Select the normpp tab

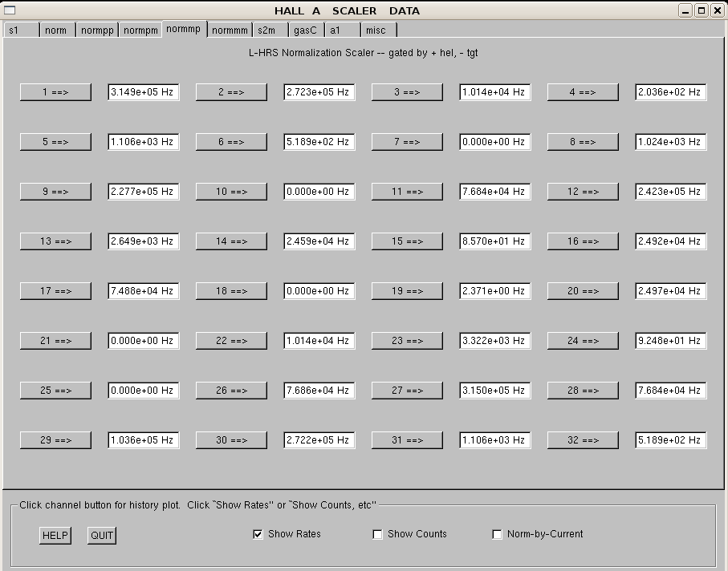click(x=97, y=30)
